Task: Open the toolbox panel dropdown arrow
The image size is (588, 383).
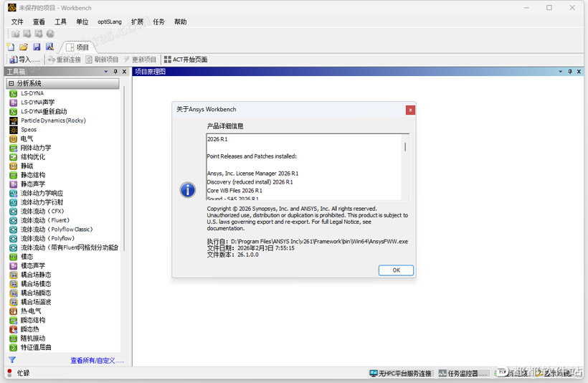Action: (x=105, y=71)
